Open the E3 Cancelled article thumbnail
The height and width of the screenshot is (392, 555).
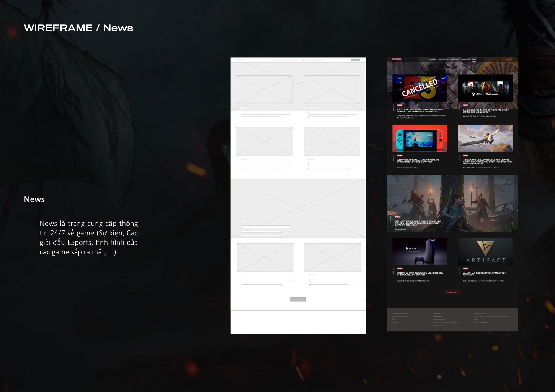pos(420,88)
